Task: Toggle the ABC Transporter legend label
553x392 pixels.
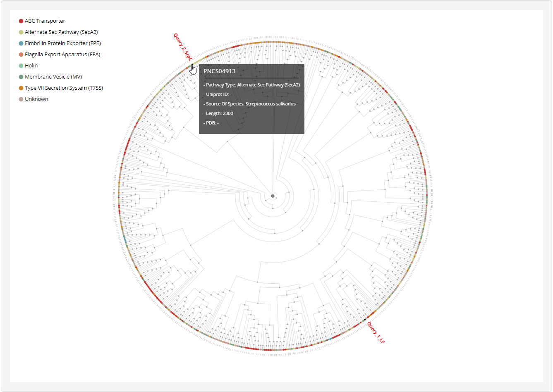Action: (x=45, y=21)
